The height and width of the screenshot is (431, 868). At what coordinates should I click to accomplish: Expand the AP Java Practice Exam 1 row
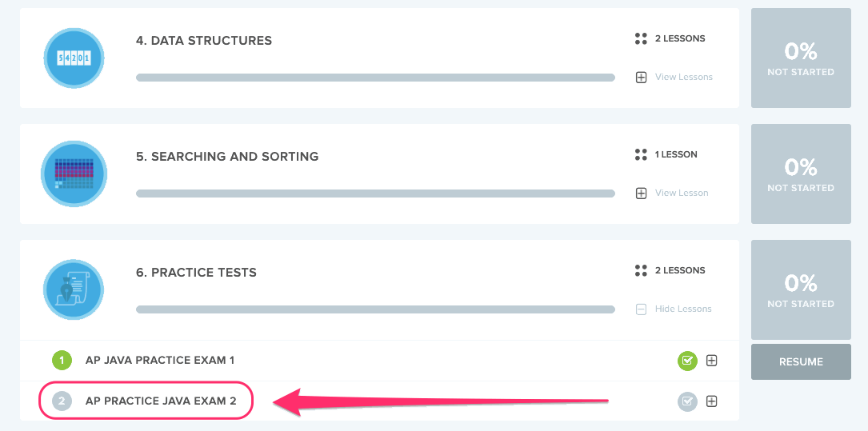[x=711, y=361]
